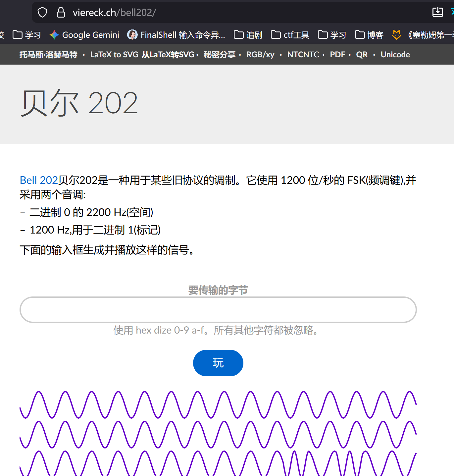
Task: Go to 托马斯·洛赫马特 home link
Action: coord(48,55)
